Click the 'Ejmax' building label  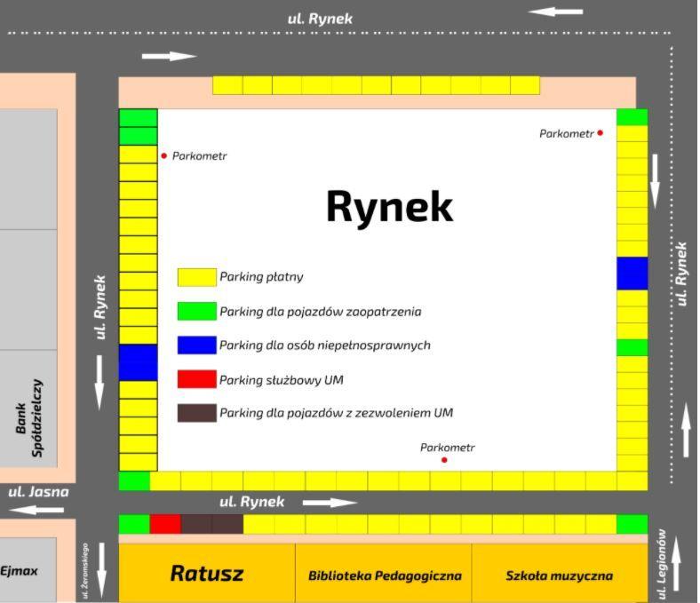19,571
